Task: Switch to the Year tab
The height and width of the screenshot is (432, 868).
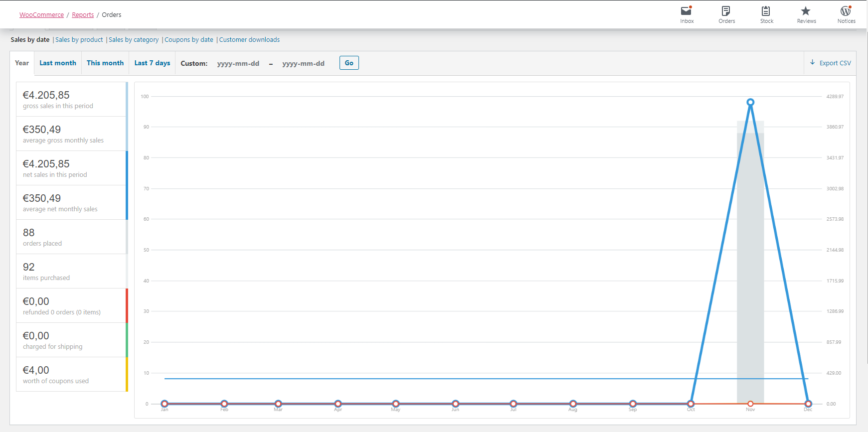Action: (x=22, y=63)
